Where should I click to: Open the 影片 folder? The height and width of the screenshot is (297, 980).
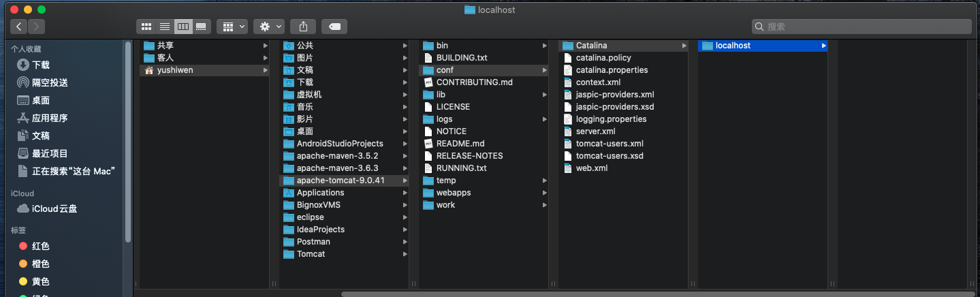point(344,119)
